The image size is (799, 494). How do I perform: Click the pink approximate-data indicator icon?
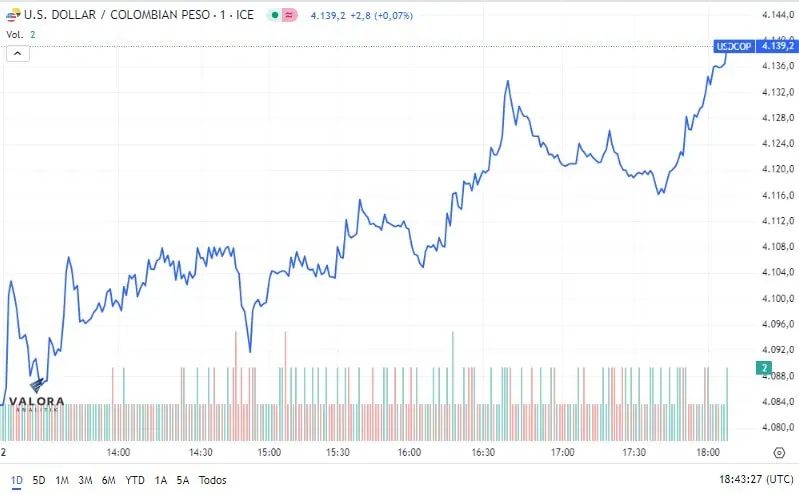tap(289, 15)
